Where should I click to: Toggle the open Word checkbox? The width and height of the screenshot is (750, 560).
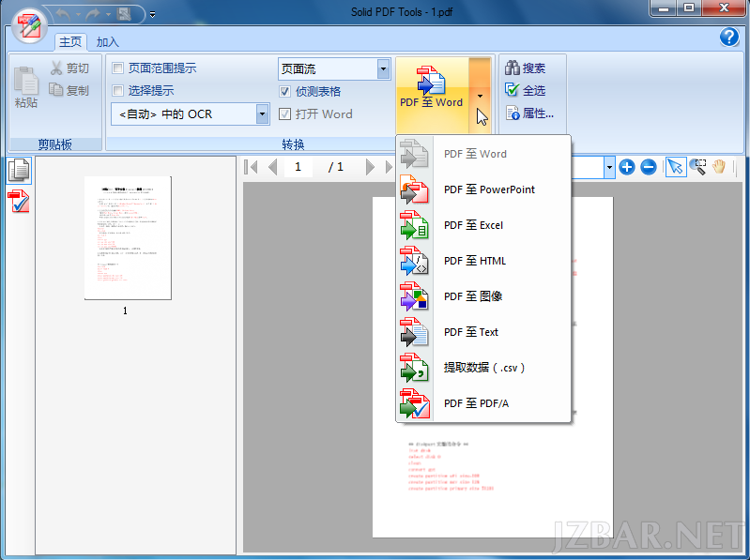[284, 114]
